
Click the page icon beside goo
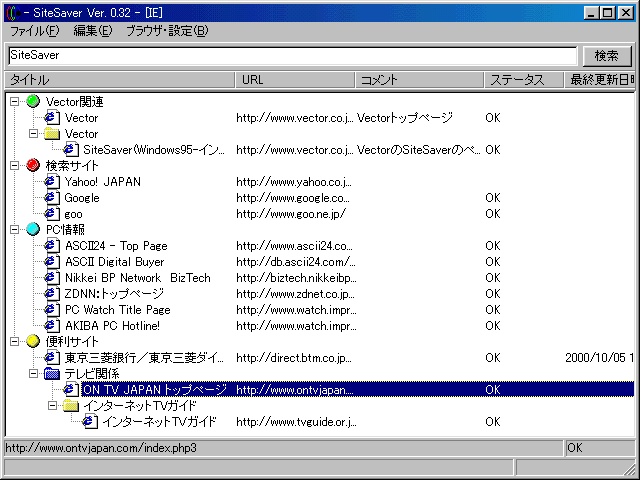[52, 213]
